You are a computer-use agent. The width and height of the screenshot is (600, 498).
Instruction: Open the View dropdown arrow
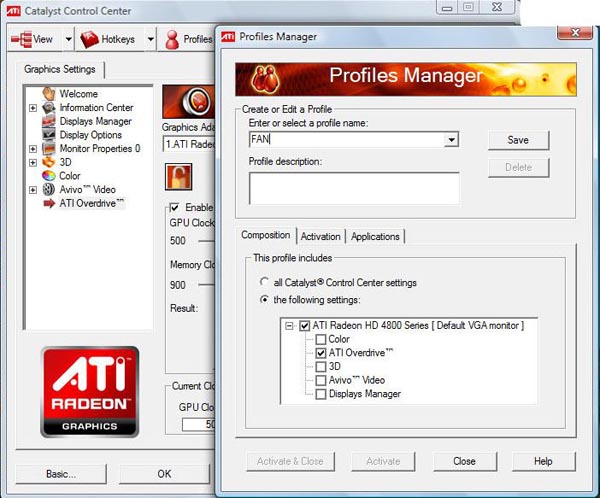tap(68, 39)
